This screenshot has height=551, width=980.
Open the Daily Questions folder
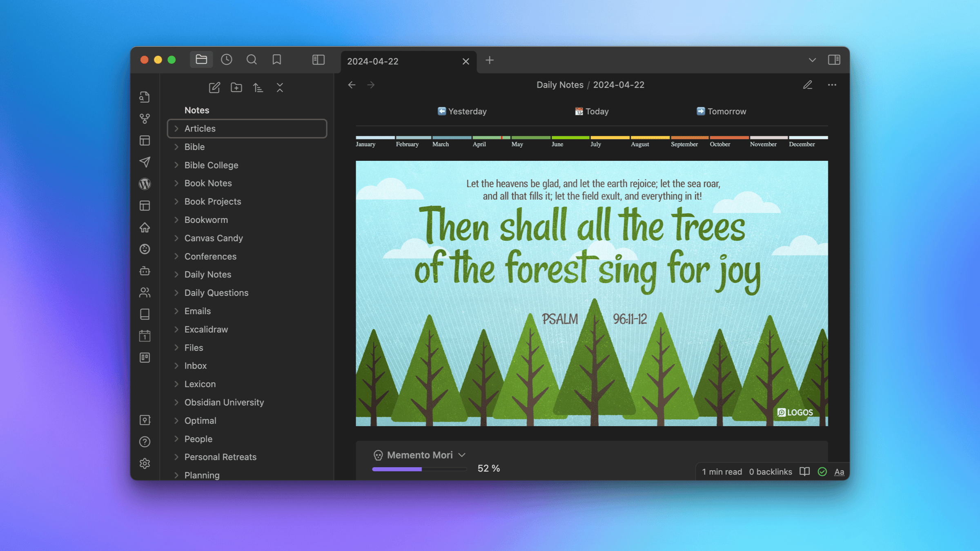247,293
